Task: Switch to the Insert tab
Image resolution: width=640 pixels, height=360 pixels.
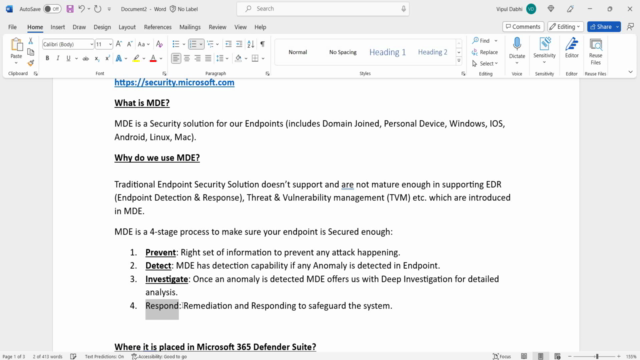Action: tap(58, 27)
